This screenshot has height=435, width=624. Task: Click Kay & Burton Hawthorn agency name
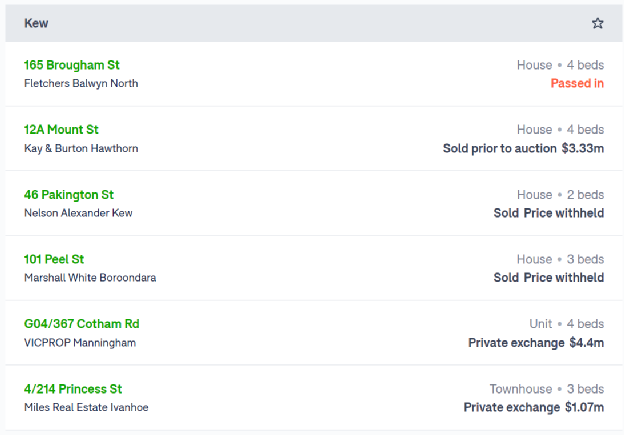click(81, 148)
